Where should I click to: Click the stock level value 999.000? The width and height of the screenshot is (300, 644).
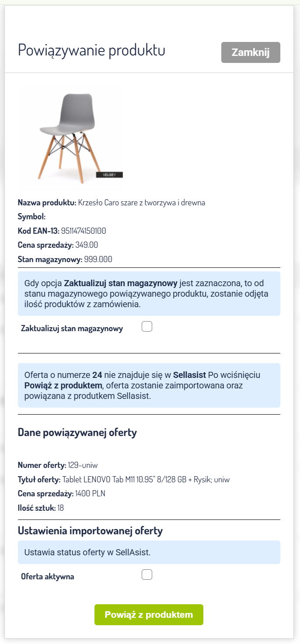[x=98, y=259]
